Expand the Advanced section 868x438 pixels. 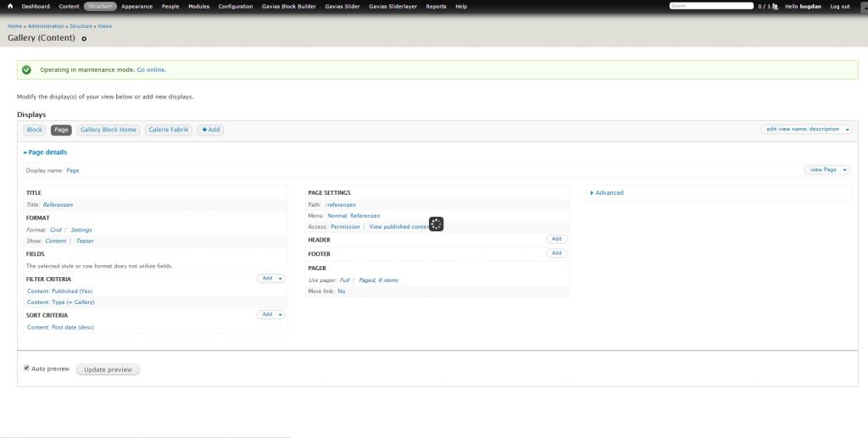coord(607,192)
